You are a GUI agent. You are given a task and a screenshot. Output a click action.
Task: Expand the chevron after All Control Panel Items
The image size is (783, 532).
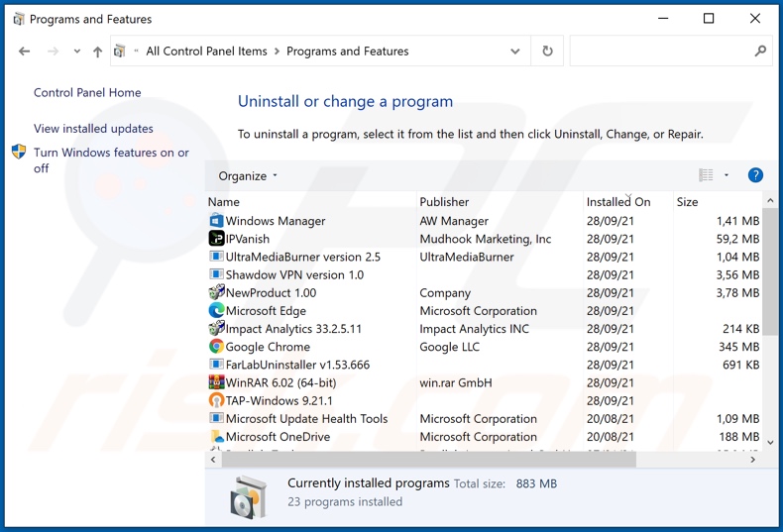point(277,52)
